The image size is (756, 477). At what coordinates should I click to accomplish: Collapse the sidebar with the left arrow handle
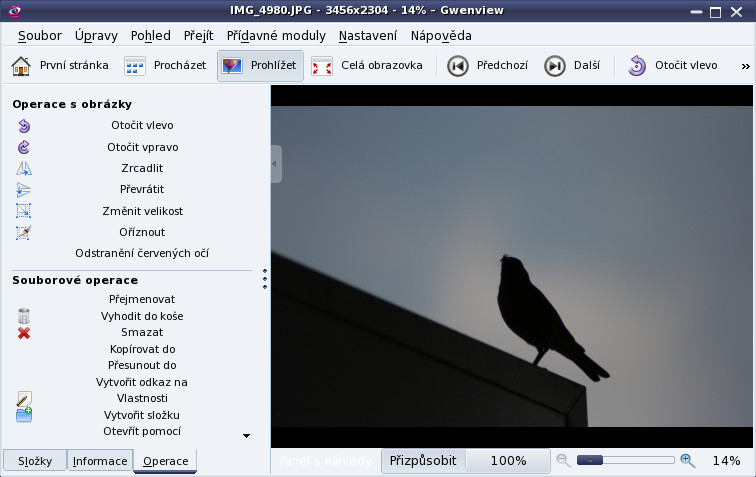coord(275,164)
